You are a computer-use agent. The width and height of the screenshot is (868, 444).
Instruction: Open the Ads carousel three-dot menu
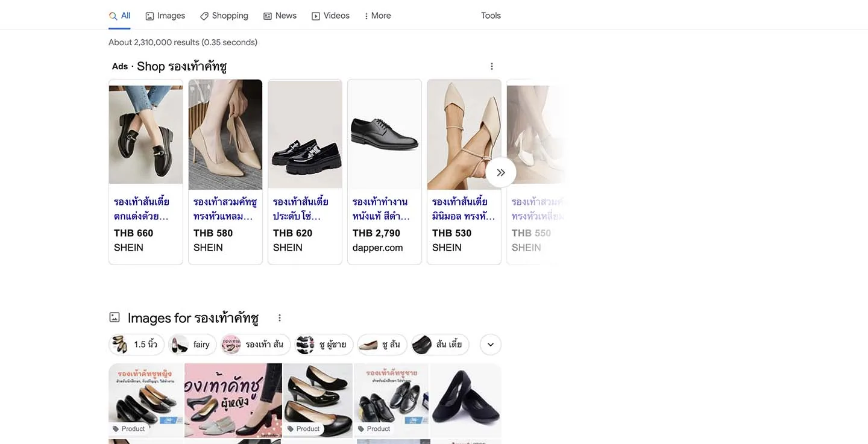491,66
